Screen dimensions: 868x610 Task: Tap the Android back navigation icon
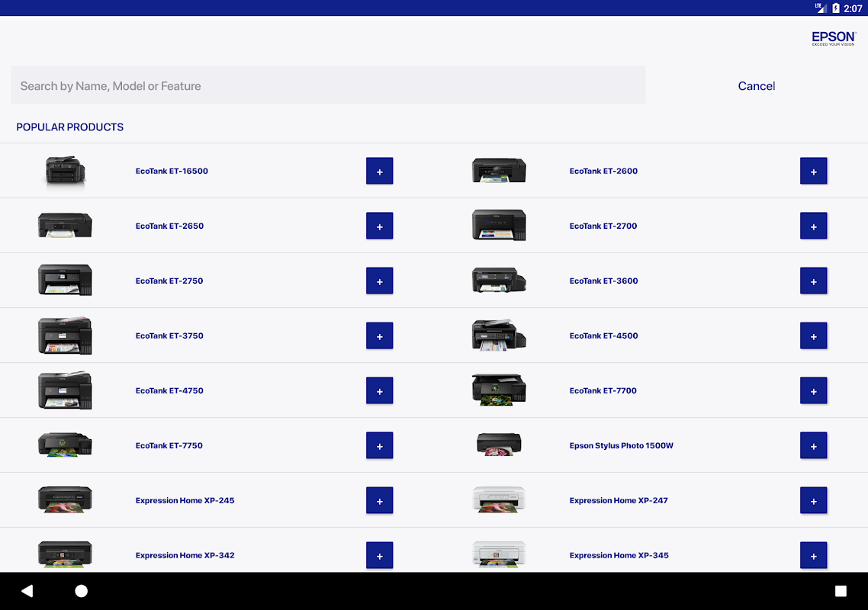pyautogui.click(x=27, y=591)
